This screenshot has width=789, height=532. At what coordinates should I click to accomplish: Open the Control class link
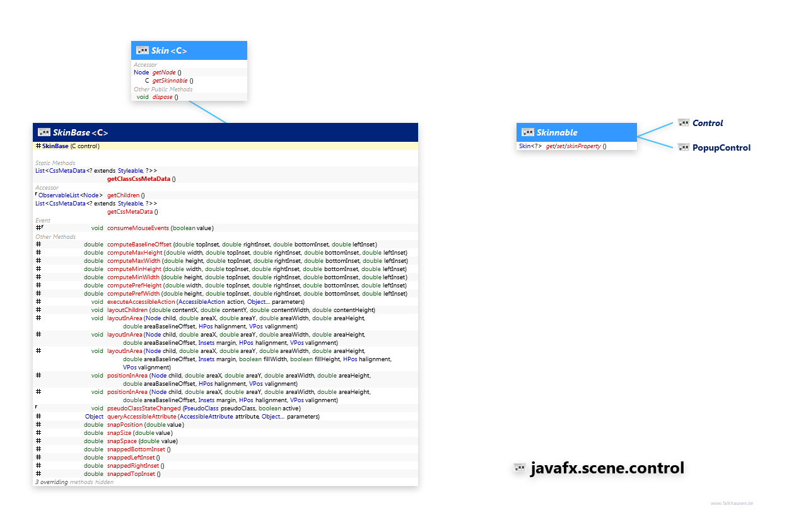(708, 123)
